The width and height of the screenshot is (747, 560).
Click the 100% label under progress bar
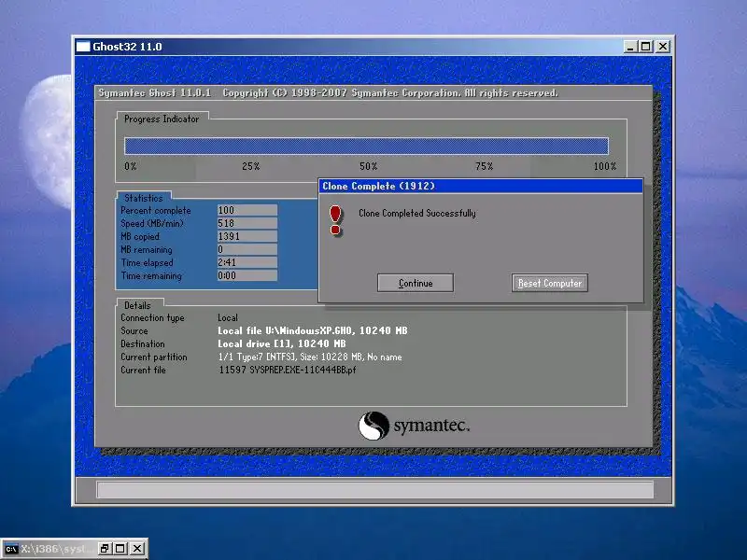click(x=604, y=166)
